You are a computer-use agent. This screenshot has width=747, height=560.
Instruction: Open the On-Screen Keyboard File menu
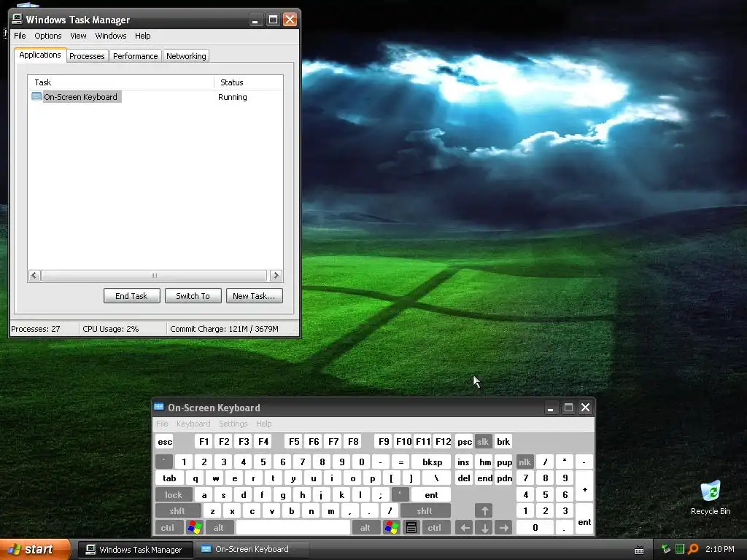pos(162,424)
